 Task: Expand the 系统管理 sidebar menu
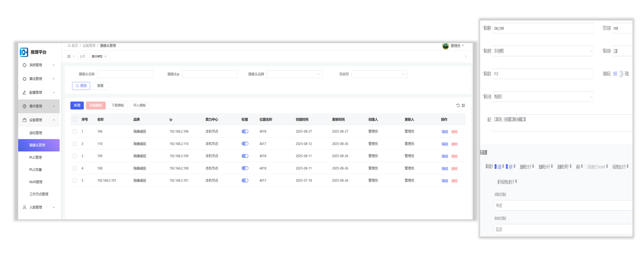click(39, 65)
